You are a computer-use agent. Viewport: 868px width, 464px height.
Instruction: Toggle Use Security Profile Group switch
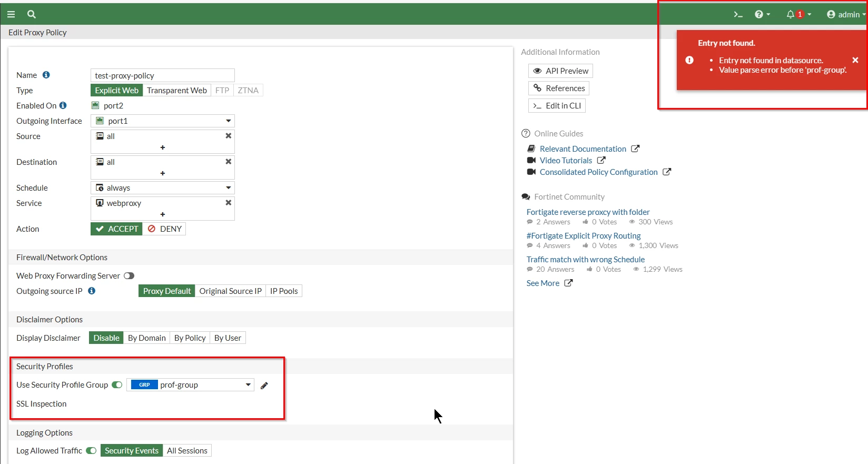(x=117, y=385)
